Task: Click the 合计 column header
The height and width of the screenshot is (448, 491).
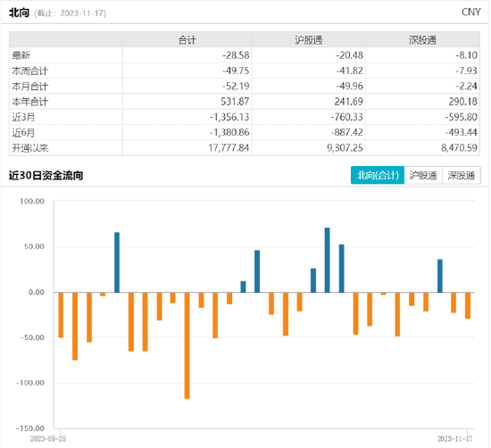Action: click(x=187, y=40)
